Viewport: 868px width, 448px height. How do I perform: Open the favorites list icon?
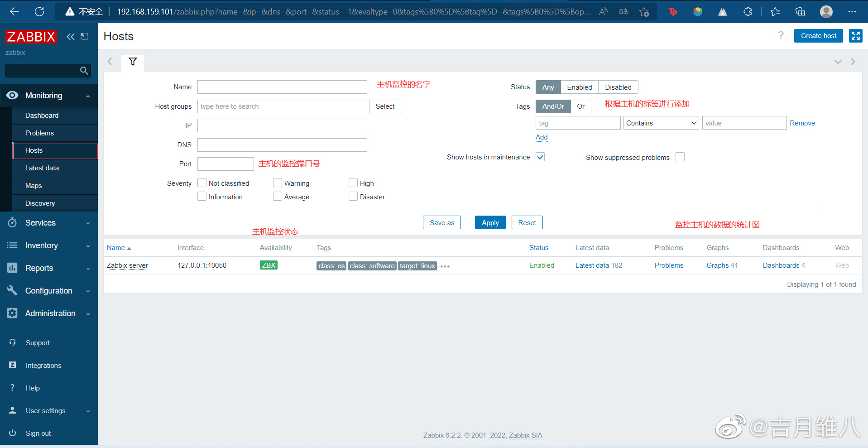coord(775,12)
